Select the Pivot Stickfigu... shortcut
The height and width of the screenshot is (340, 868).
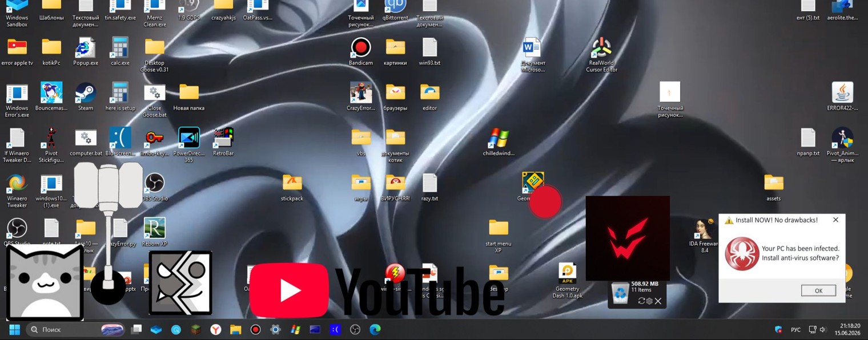(x=51, y=145)
